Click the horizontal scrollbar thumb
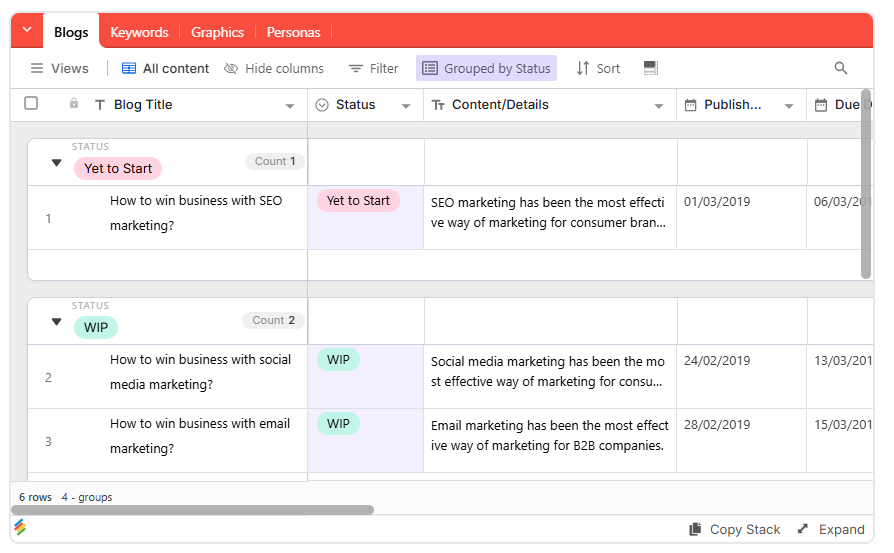This screenshot has width=894, height=553. 193,510
